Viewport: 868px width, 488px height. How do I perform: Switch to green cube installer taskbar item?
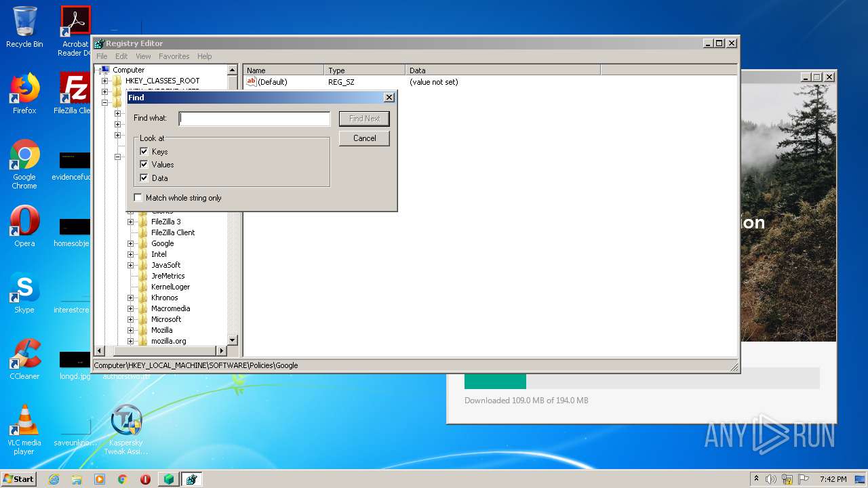[x=169, y=479]
